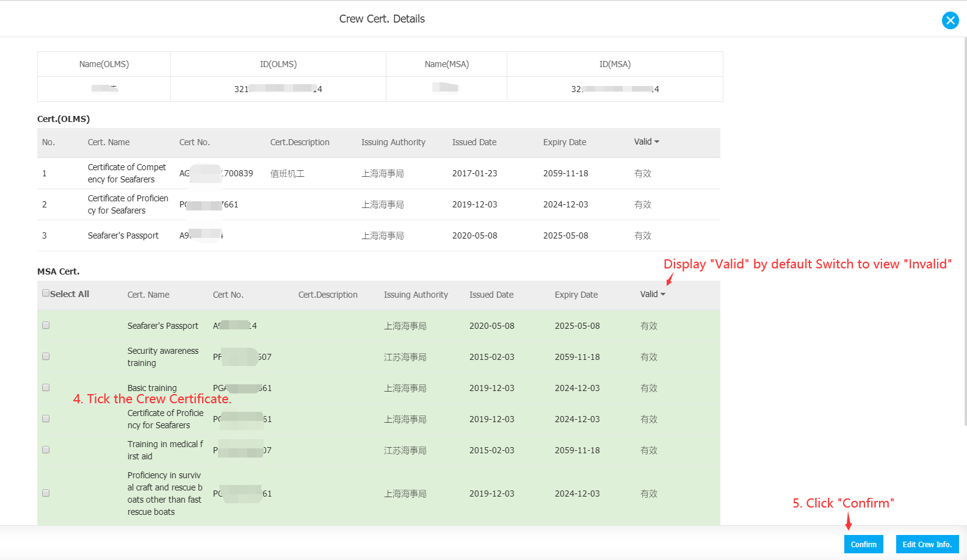Tick the Select All checkbox
The height and width of the screenshot is (560, 967).
pyautogui.click(x=46, y=293)
